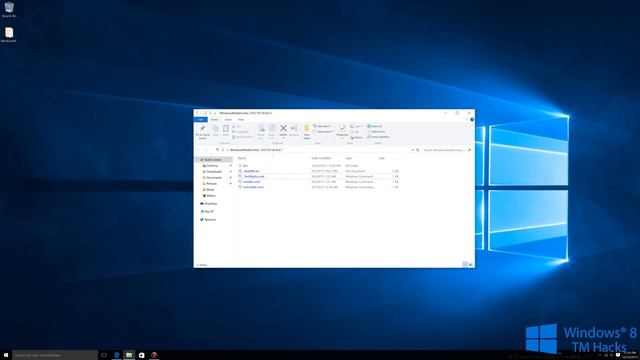Click Select all in ribbon
The image size is (640, 360).
375,126
